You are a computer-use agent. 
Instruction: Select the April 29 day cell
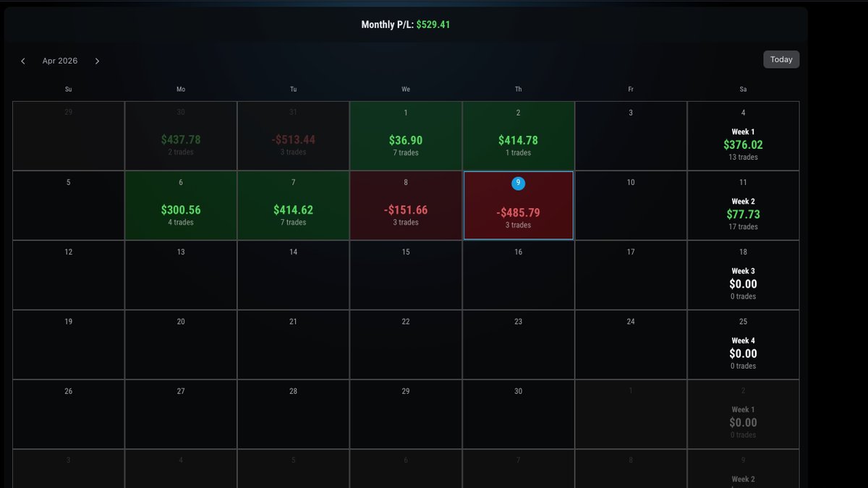point(406,414)
